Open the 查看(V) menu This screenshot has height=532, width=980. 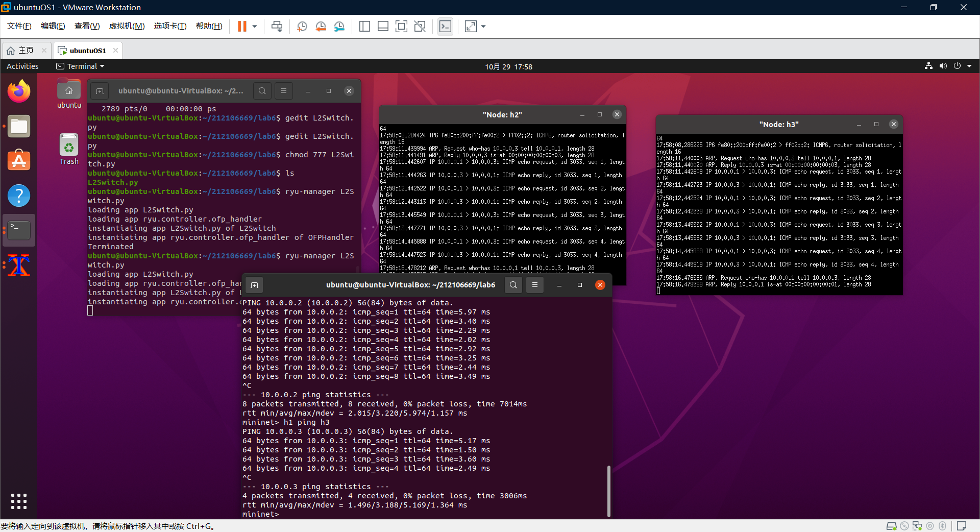(x=87, y=26)
